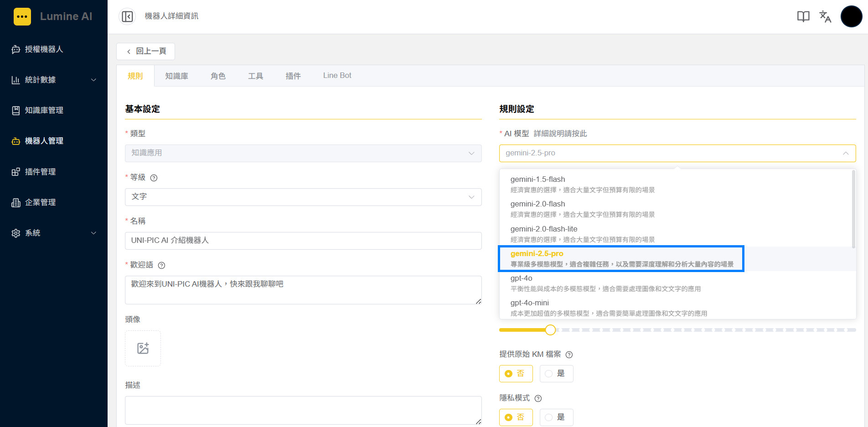The height and width of the screenshot is (427, 868).
Task: Select 是 for 提供原始 KM 檔案
Action: pos(556,374)
